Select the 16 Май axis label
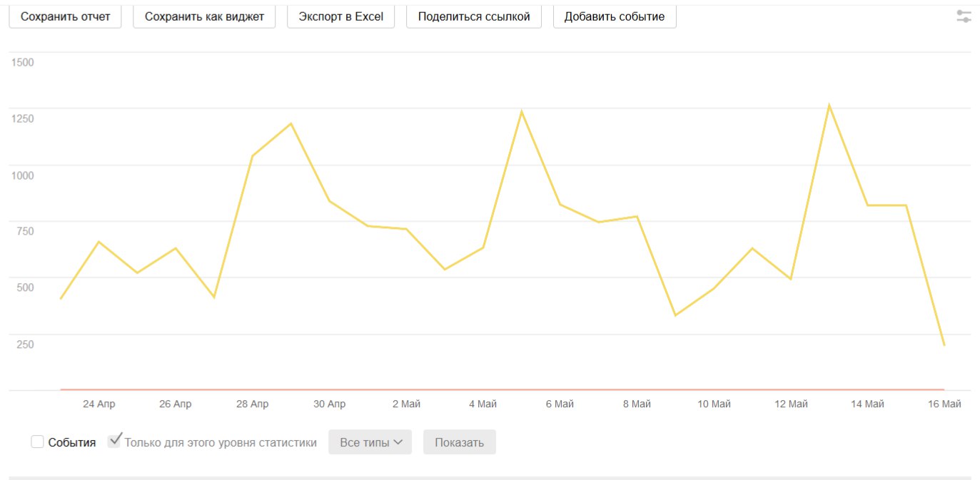The width and height of the screenshot is (980, 480). (x=944, y=404)
